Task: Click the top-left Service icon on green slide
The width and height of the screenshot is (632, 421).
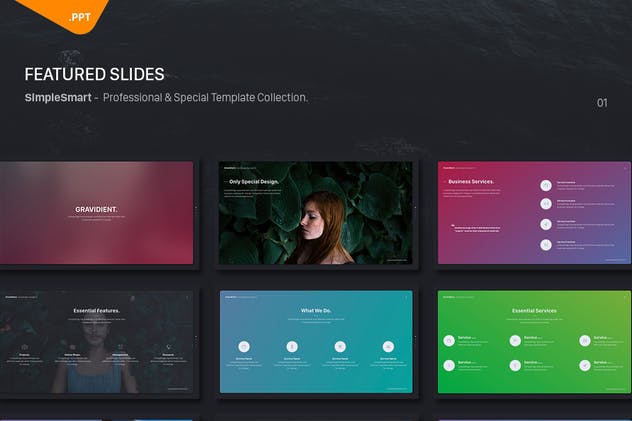Action: point(449,340)
